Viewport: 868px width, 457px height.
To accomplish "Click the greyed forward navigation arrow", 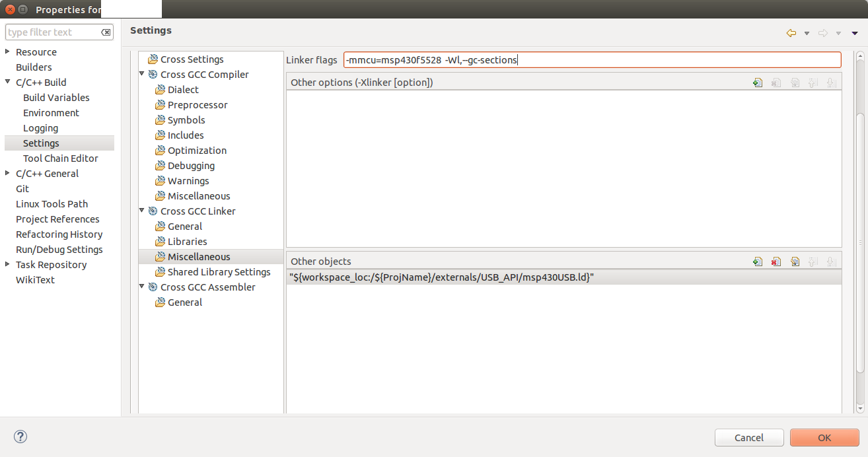I will (822, 33).
